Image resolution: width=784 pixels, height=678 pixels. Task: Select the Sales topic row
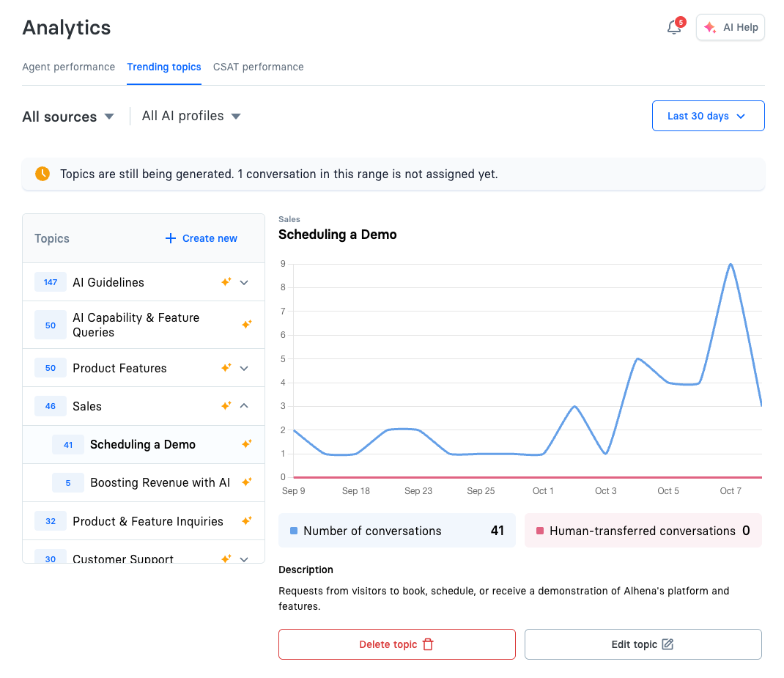[144, 406]
